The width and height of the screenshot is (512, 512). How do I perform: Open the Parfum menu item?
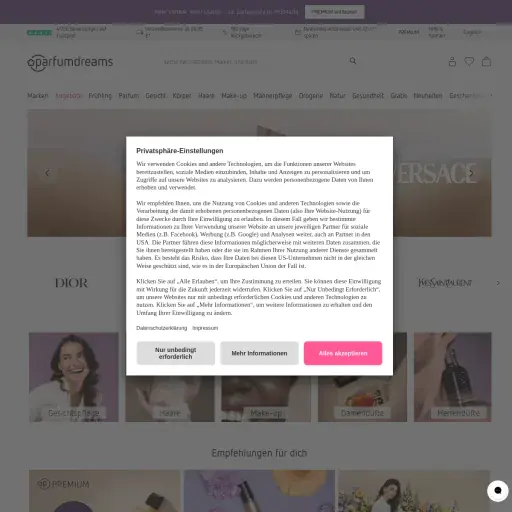click(x=129, y=96)
